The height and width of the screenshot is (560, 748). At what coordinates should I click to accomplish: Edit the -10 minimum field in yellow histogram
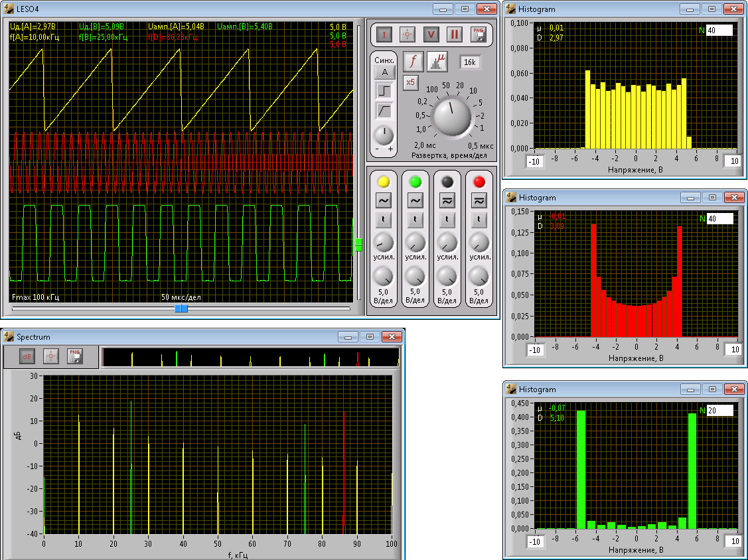coord(535,161)
